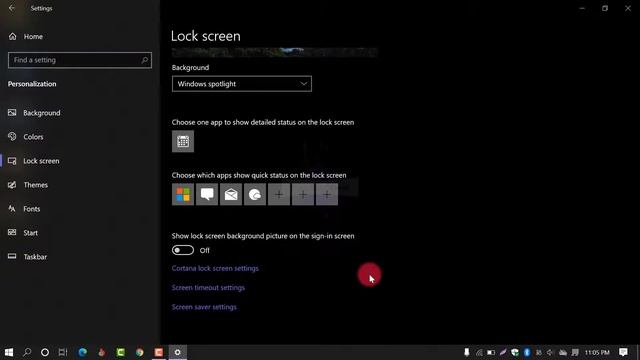
Task: Open the green Camtasia taskbar icon
Action: click(120, 352)
